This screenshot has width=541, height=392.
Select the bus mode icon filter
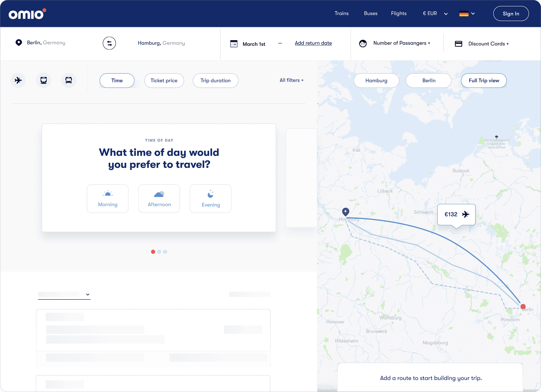tap(69, 80)
